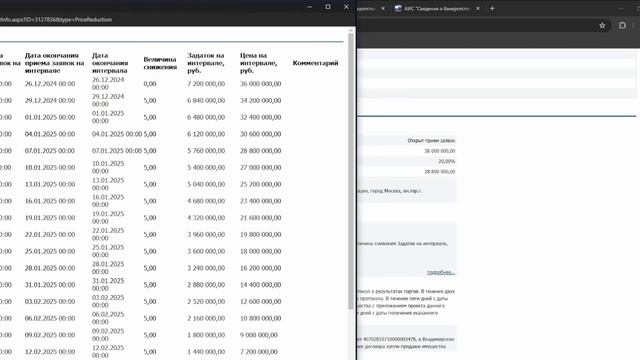Select deposit cell 7 200 000,00 in first row
The height and width of the screenshot is (360, 640).
[206, 84]
